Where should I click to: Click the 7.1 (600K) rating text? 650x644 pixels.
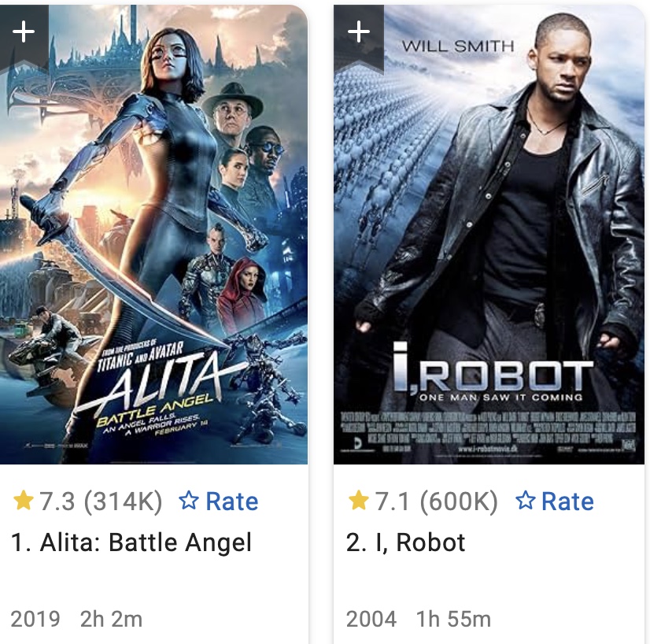[x=436, y=502]
